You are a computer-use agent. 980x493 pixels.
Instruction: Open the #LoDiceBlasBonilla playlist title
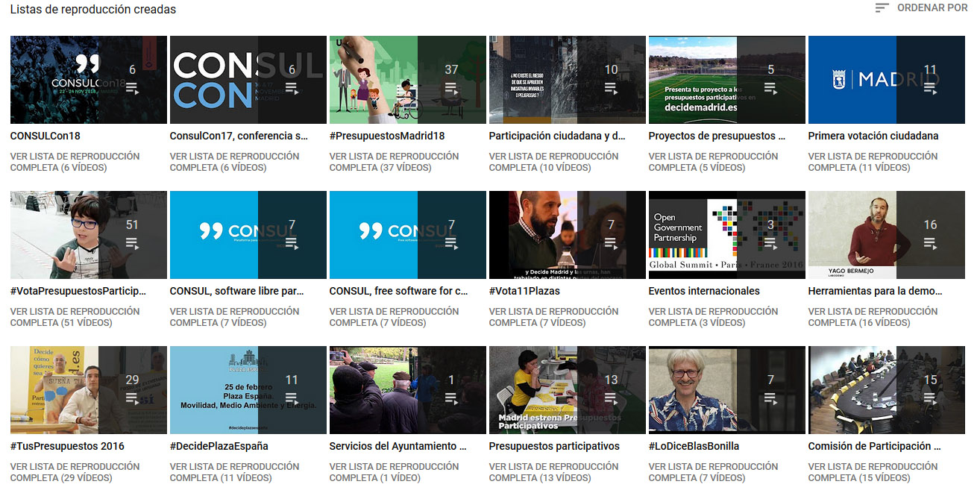[x=694, y=446]
